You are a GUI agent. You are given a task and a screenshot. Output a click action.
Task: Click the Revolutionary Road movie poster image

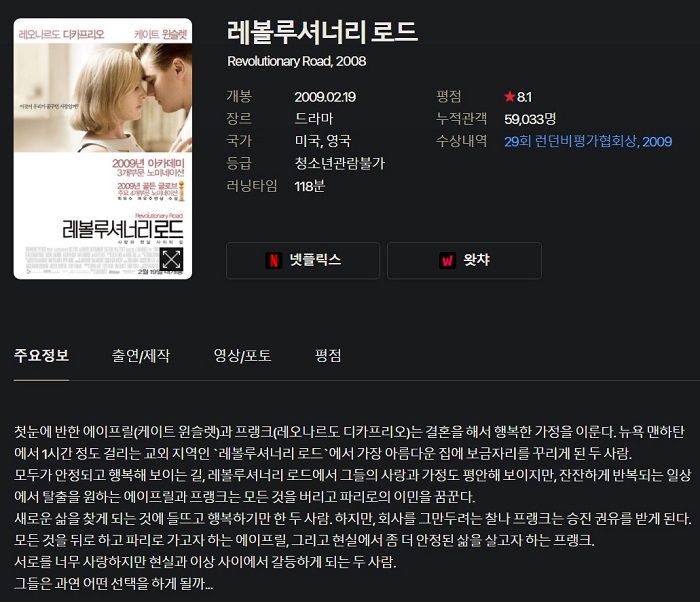point(103,149)
